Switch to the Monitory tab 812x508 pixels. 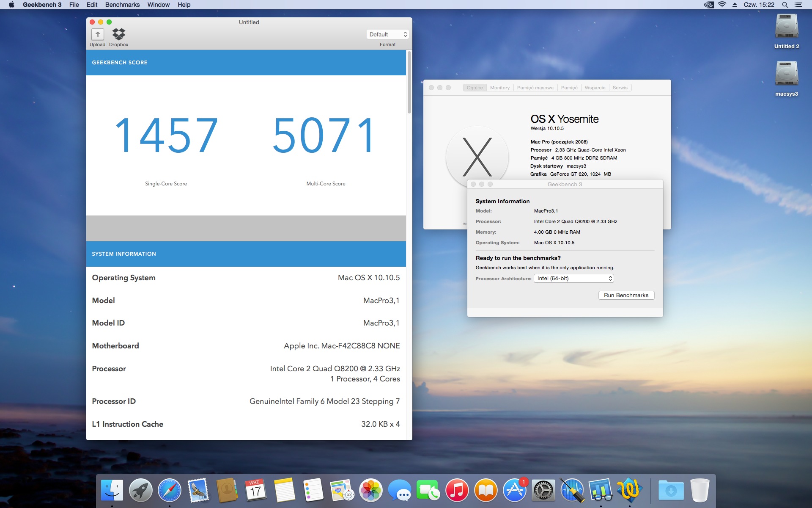pos(499,88)
